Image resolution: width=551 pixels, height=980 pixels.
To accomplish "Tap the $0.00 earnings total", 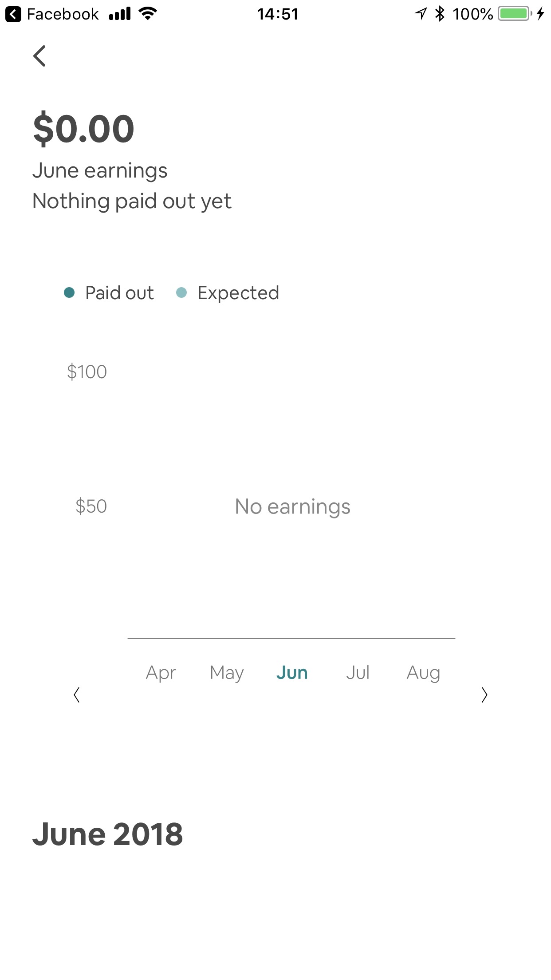I will [84, 129].
